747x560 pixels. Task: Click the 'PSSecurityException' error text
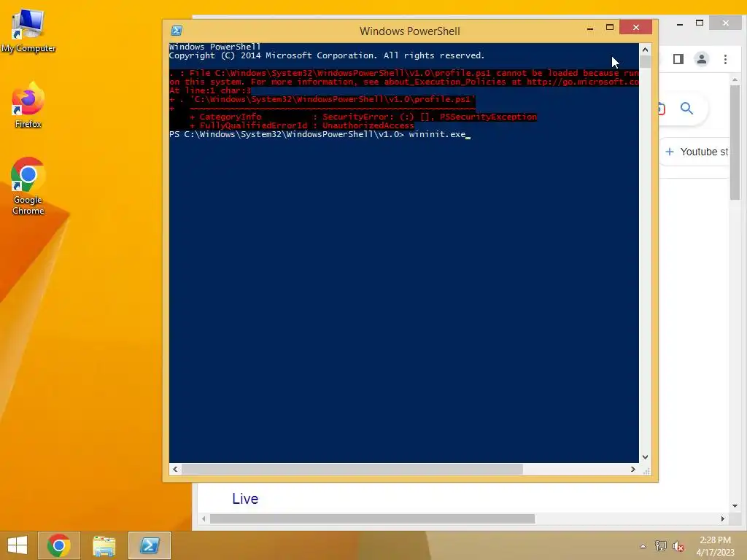tap(488, 117)
